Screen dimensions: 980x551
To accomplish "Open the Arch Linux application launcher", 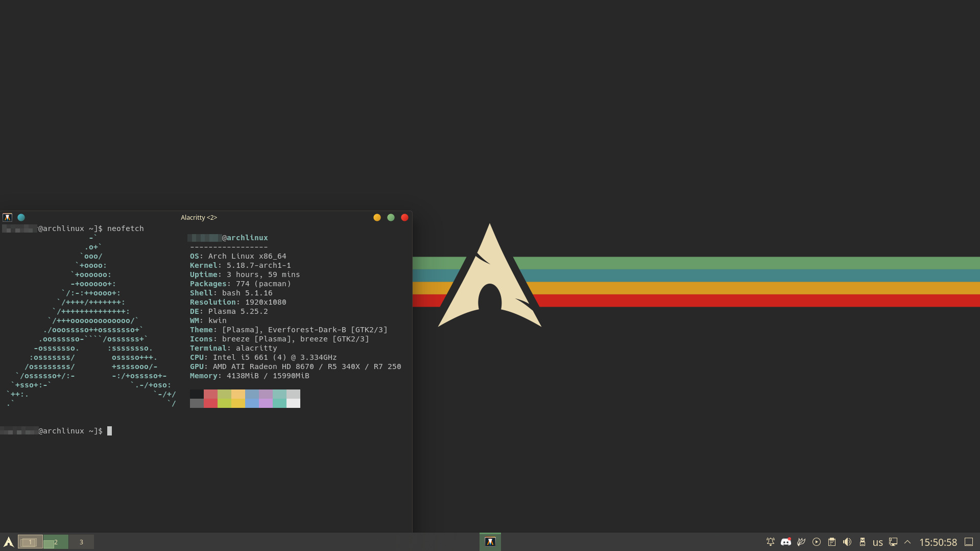I will 9,542.
